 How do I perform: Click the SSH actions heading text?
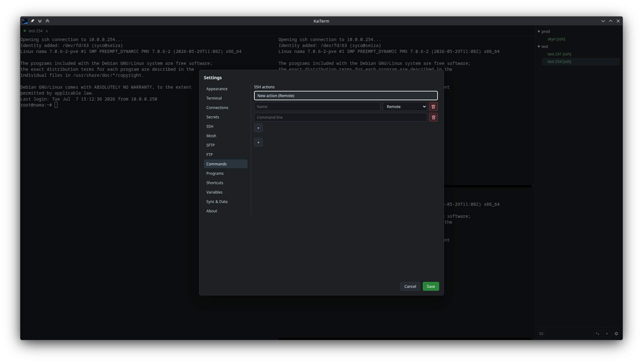click(264, 87)
